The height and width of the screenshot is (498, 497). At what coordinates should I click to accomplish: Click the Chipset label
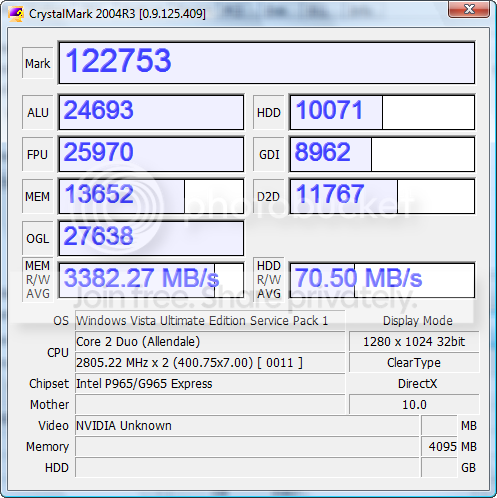[49, 384]
